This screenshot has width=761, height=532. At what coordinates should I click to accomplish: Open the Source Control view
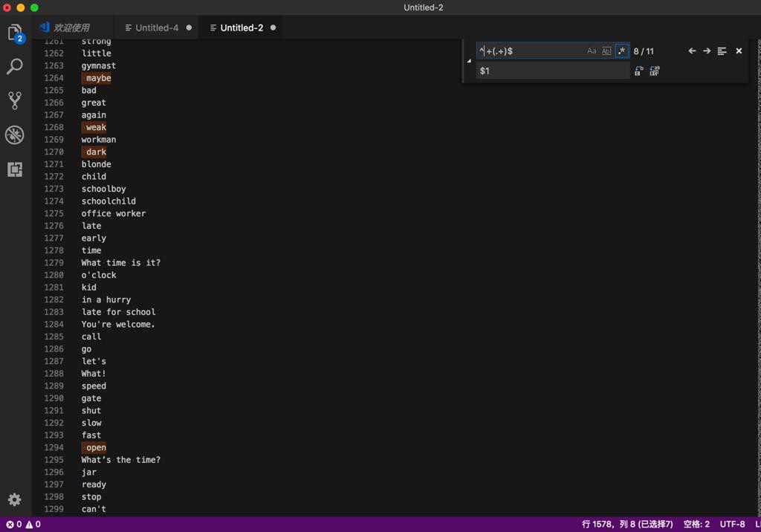(x=15, y=100)
